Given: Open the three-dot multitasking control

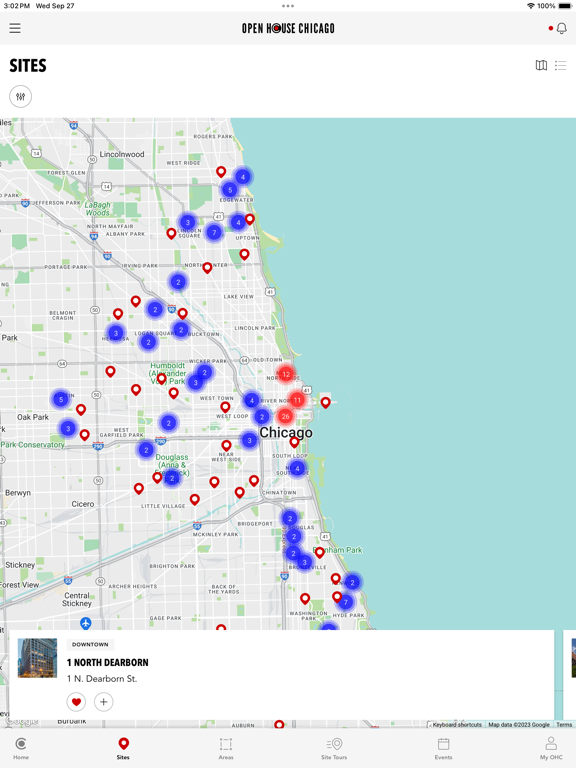Looking at the screenshot, I should point(288,6).
